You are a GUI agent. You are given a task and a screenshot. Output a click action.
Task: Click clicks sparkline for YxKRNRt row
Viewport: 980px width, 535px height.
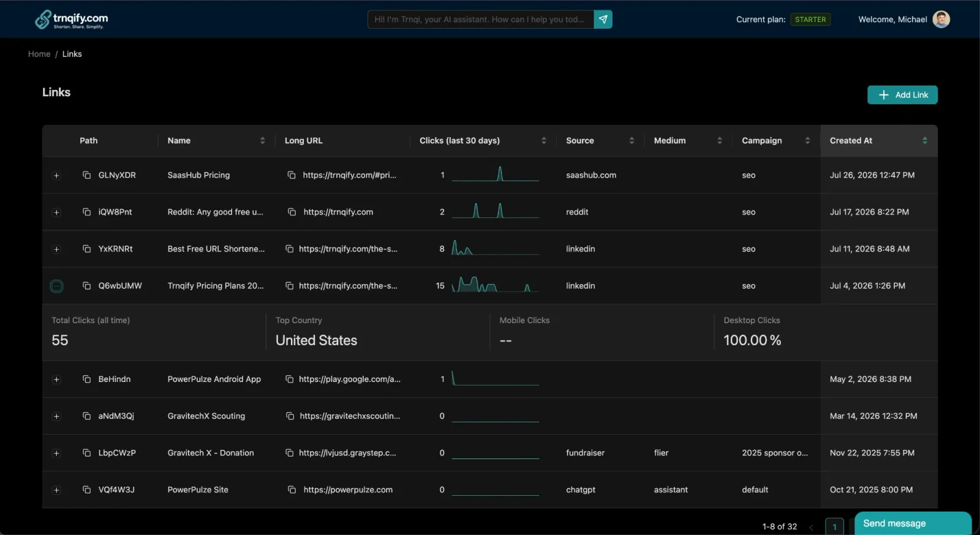coord(496,248)
